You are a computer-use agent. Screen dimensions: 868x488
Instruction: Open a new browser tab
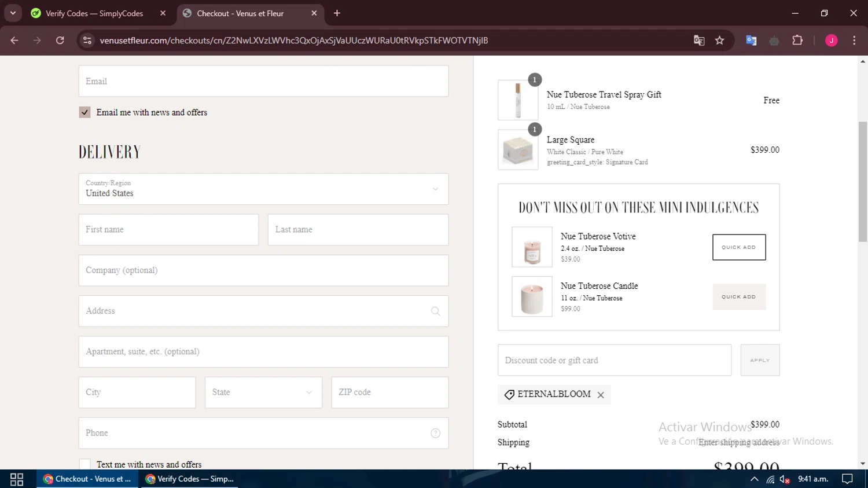pos(337,13)
